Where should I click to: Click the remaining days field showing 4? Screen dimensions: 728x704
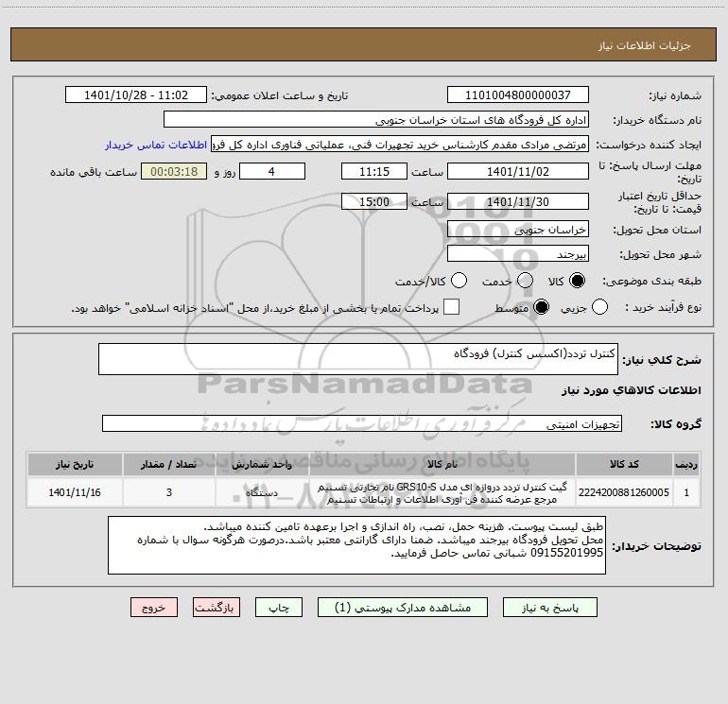pyautogui.click(x=272, y=171)
